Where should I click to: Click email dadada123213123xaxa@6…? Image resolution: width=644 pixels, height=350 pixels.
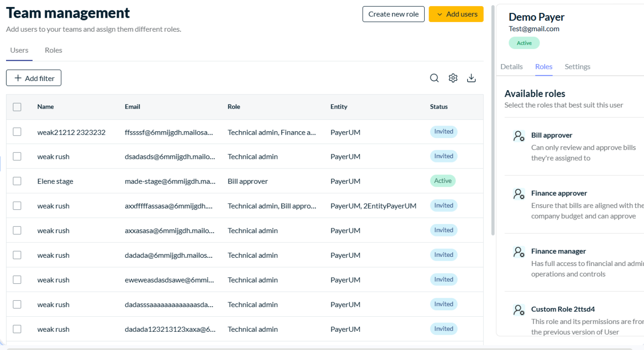[170, 330]
